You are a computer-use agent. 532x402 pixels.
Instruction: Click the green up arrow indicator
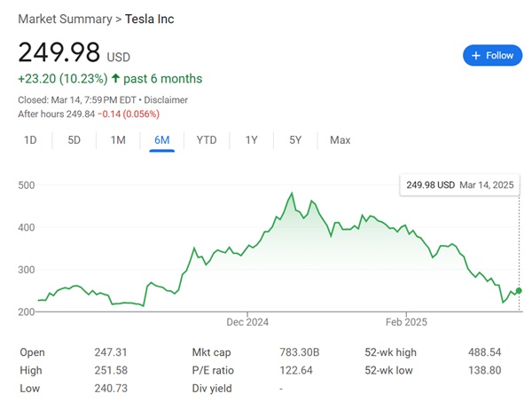pyautogui.click(x=116, y=79)
